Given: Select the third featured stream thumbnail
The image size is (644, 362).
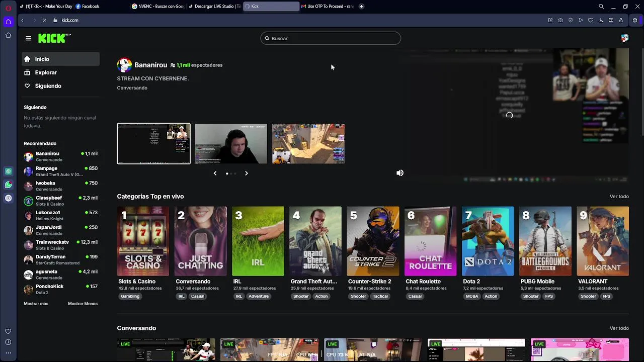Looking at the screenshot, I should coord(308,144).
